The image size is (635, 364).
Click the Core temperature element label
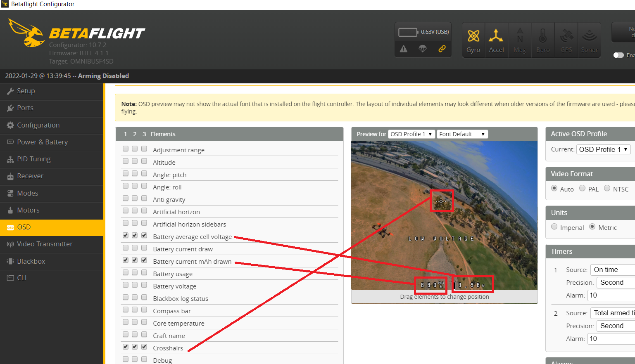tap(178, 324)
